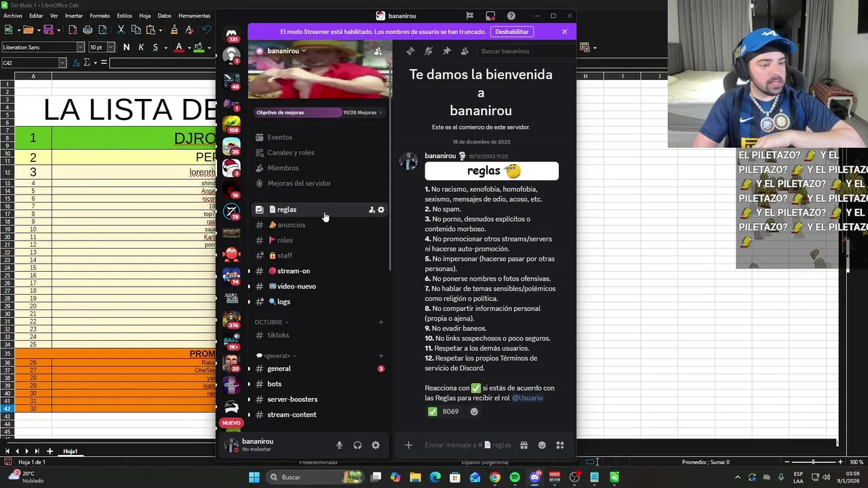Click Discord threads icon in channel header
This screenshot has height=488, width=868.
(410, 51)
